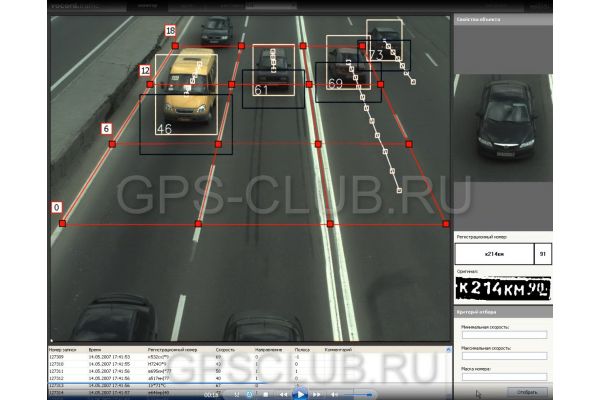The height and width of the screenshot is (400, 600).
Task: Click tracked car labeled speed 61
Action: [x=274, y=70]
